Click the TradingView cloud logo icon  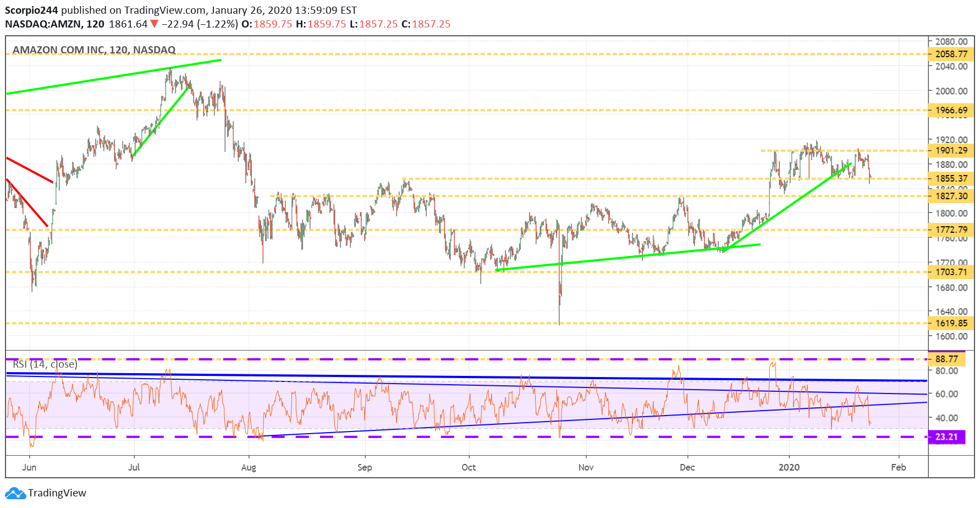point(15,493)
